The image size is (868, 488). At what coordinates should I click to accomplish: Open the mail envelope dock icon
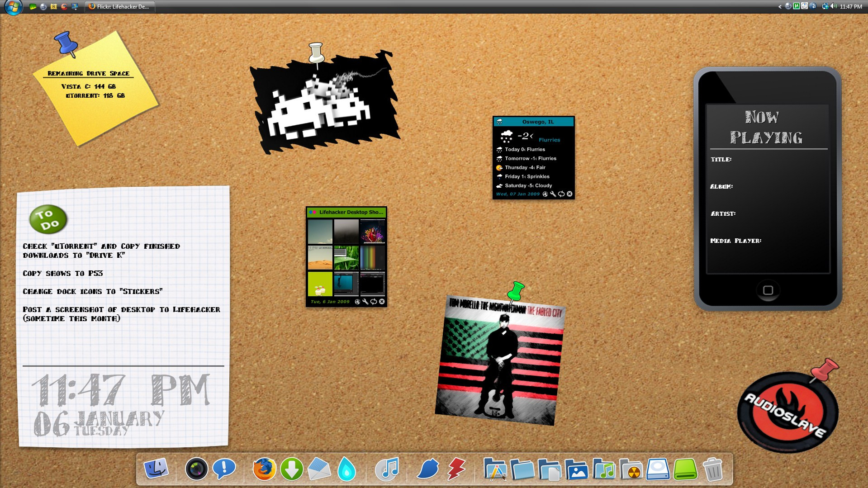319,469
